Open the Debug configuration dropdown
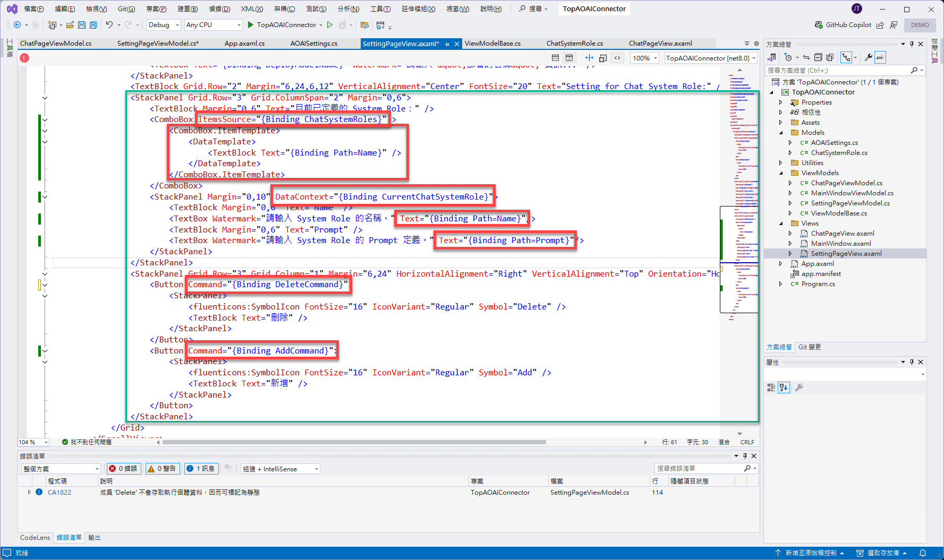The width and height of the screenshot is (944, 560). pos(163,25)
